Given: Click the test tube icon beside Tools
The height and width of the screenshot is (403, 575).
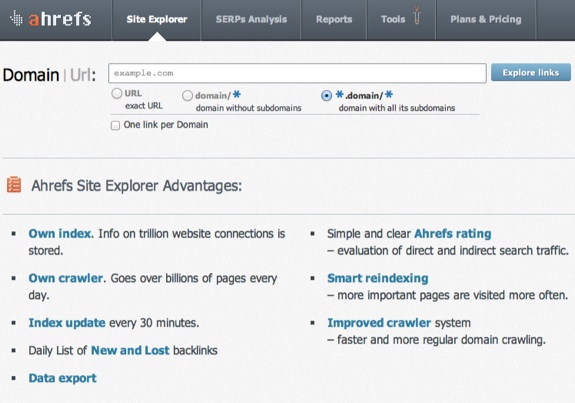Looking at the screenshot, I should 417,15.
